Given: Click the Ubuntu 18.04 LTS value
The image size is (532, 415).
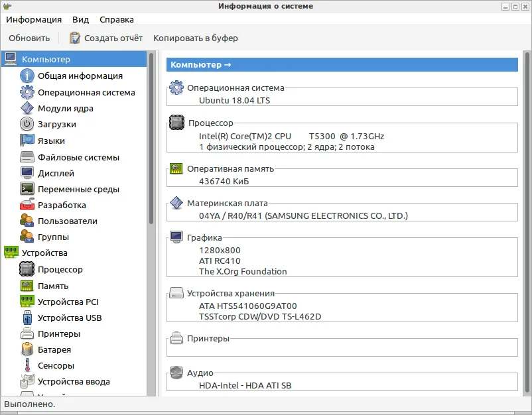Looking at the screenshot, I should point(234,100).
